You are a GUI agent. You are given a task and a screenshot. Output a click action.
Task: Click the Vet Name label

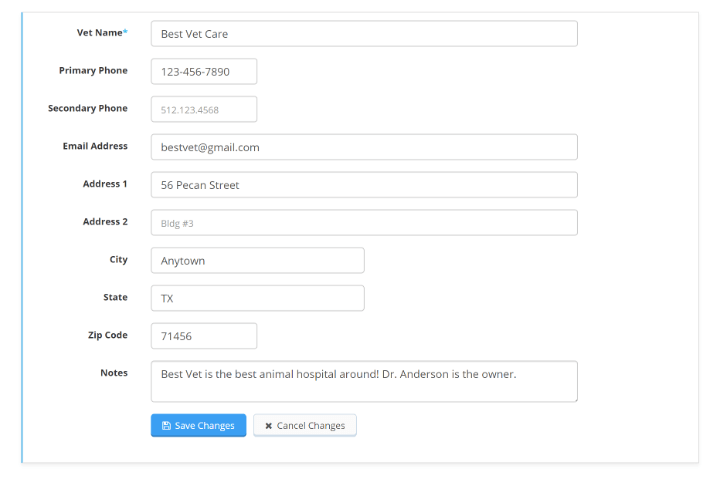102,33
